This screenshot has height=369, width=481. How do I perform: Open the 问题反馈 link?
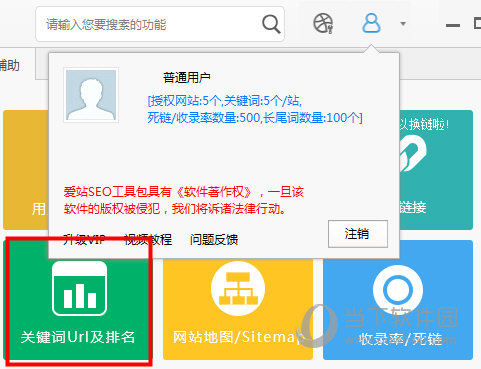click(214, 239)
